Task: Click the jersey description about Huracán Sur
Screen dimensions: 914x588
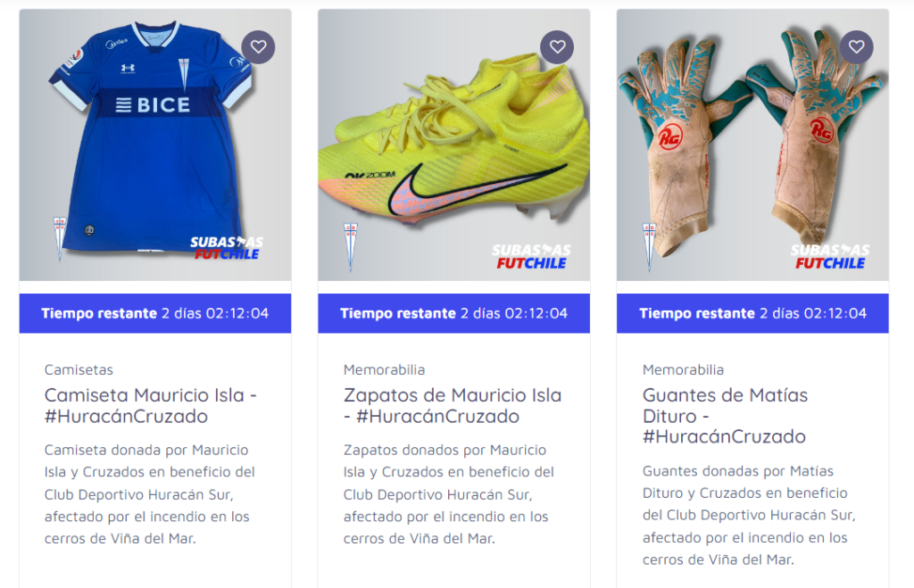Action: tap(150, 494)
